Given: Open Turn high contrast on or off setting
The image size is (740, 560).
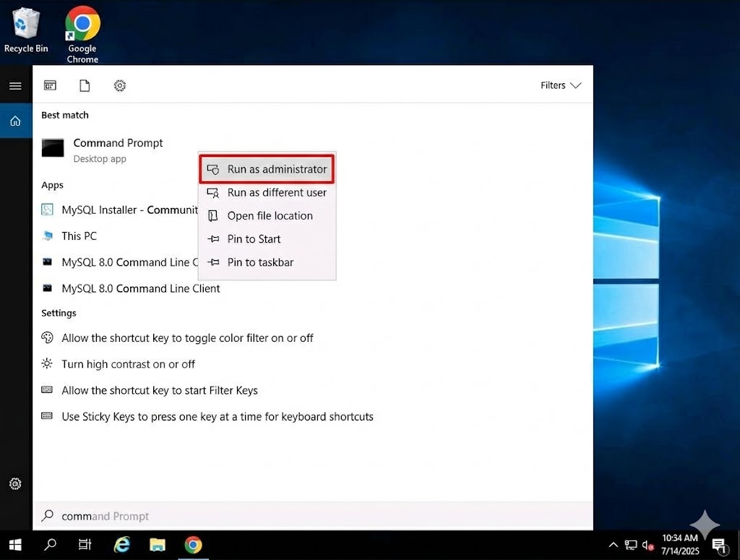Looking at the screenshot, I should [x=128, y=364].
